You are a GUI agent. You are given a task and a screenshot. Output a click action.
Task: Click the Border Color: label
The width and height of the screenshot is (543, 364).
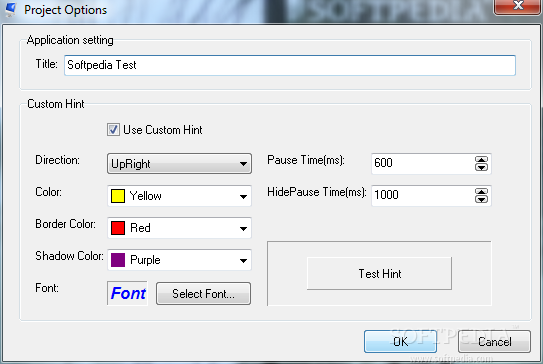tap(65, 224)
